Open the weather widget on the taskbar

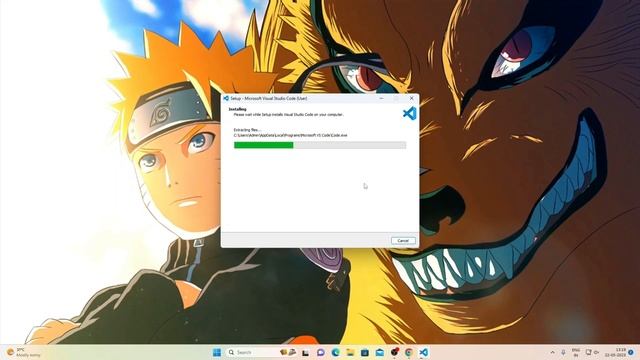coord(24,352)
